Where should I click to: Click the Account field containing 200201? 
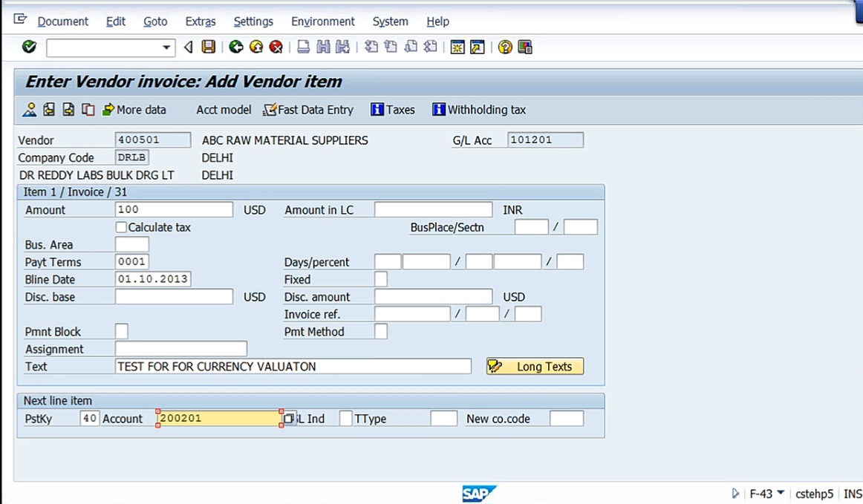[x=220, y=418]
